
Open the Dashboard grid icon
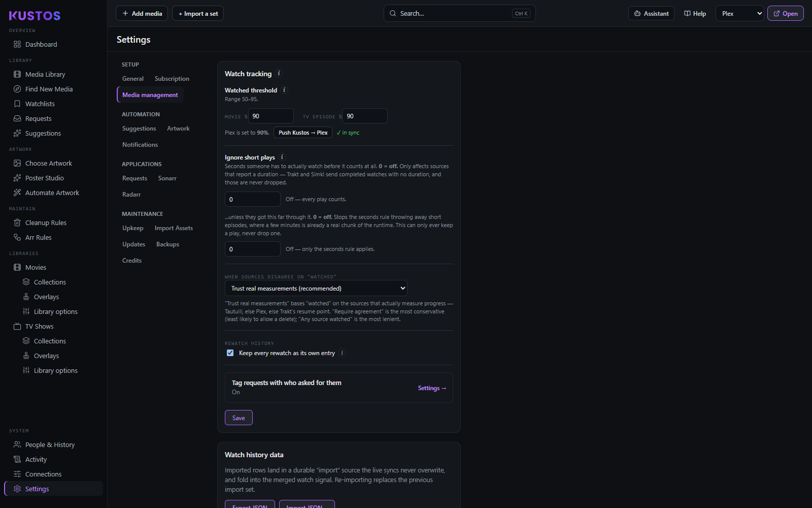coord(17,44)
